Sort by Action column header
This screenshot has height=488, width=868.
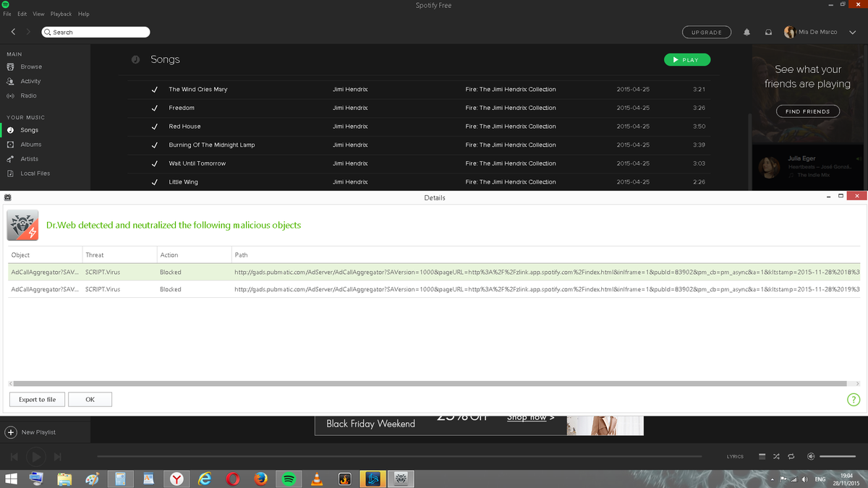(194, 255)
